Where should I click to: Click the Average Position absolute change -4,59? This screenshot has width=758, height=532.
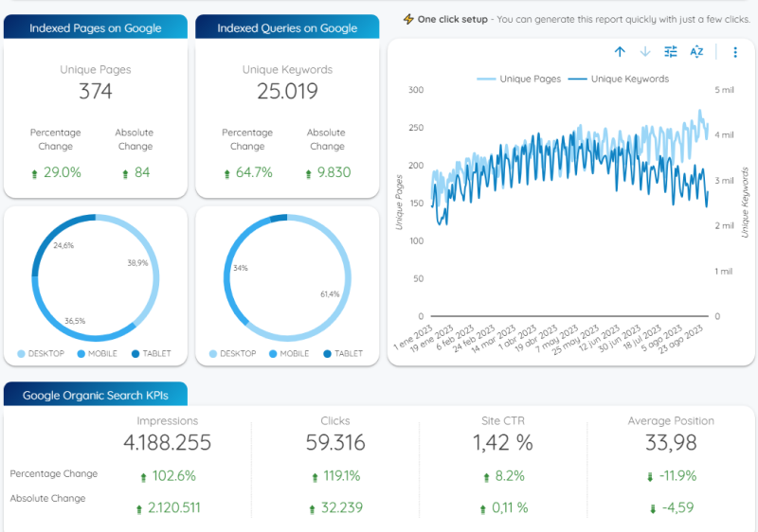click(x=677, y=508)
